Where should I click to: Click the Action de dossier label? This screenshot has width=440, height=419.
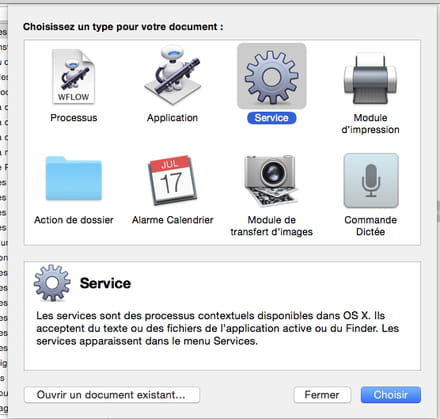click(x=74, y=220)
